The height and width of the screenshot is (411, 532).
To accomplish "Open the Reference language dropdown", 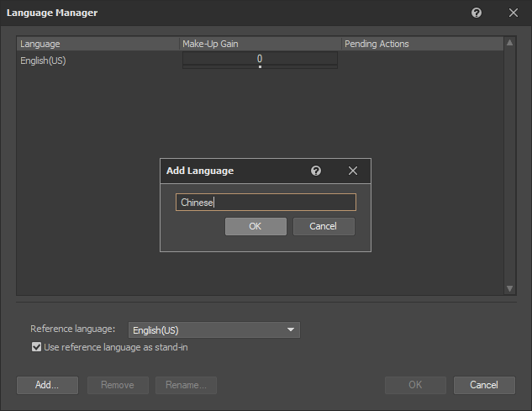I will click(214, 329).
